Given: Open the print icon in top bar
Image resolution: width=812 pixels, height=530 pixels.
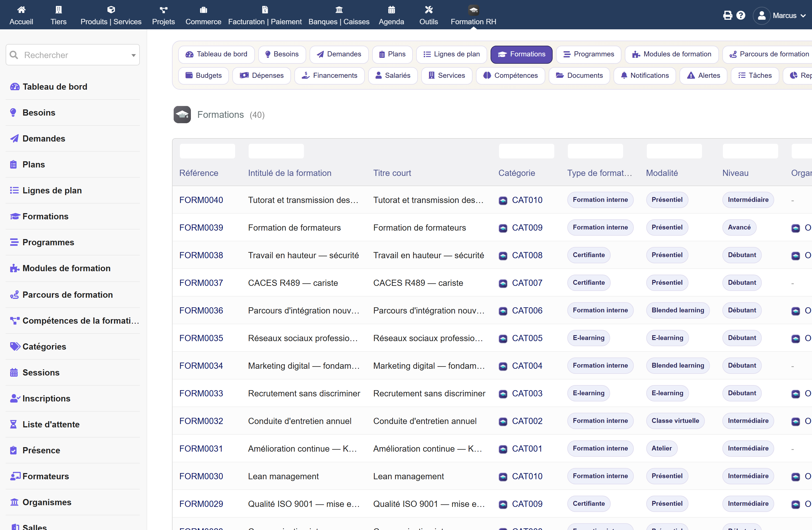Looking at the screenshot, I should click(727, 15).
